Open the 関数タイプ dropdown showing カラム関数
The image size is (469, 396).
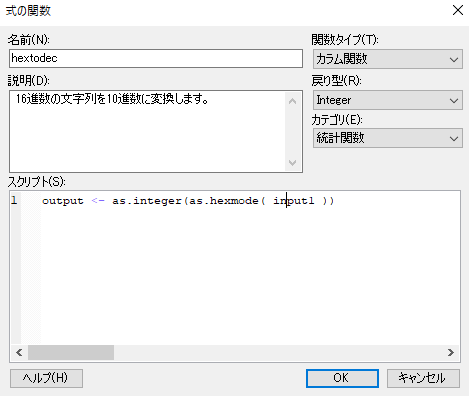point(388,59)
